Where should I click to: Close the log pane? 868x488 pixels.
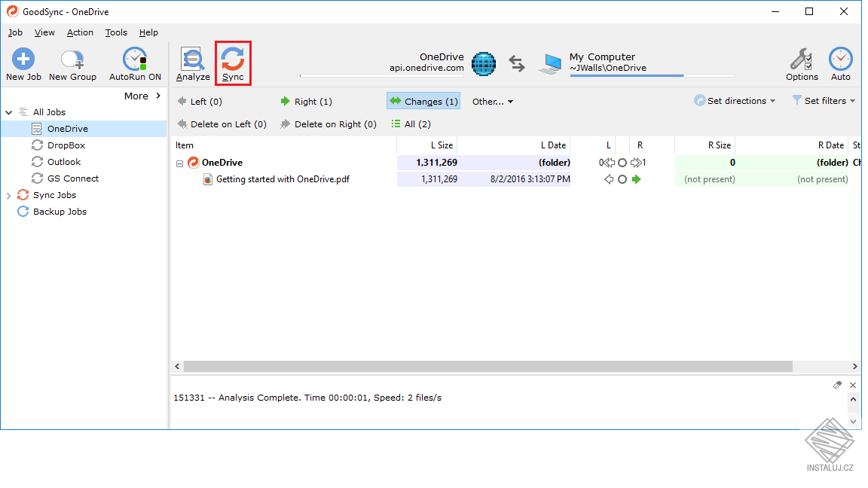point(852,385)
